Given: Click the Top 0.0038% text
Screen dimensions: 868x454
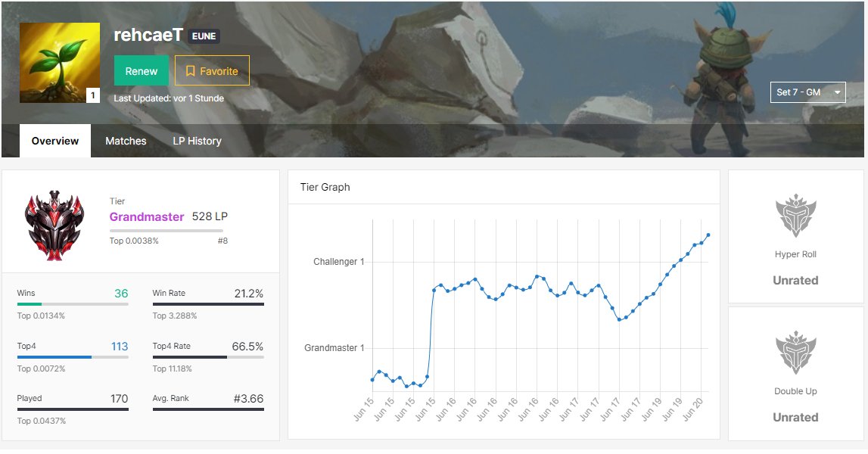Looking at the screenshot, I should (x=134, y=241).
